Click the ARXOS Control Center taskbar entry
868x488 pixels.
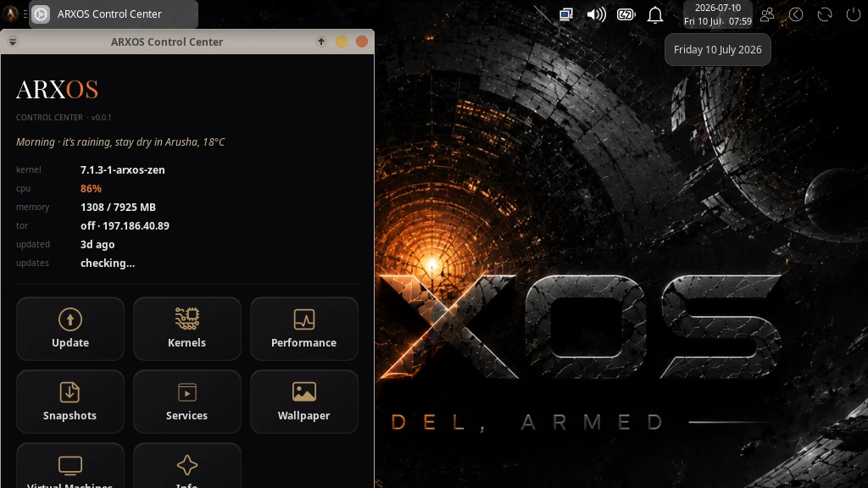114,14
